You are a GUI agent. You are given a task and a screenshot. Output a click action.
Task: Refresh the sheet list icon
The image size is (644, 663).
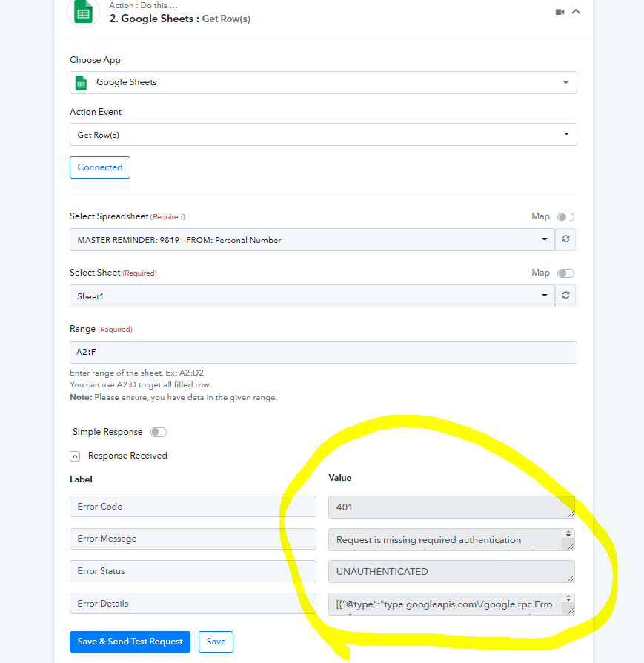(x=565, y=295)
